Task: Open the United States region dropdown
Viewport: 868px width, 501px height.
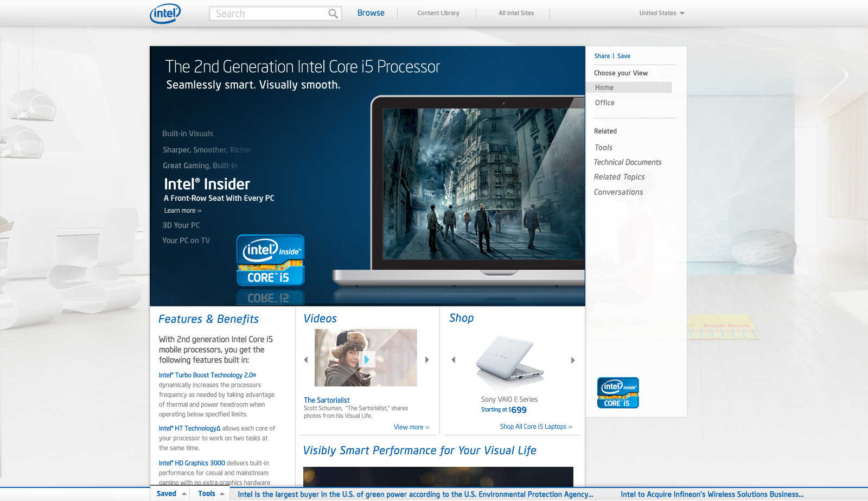Action: [x=662, y=13]
